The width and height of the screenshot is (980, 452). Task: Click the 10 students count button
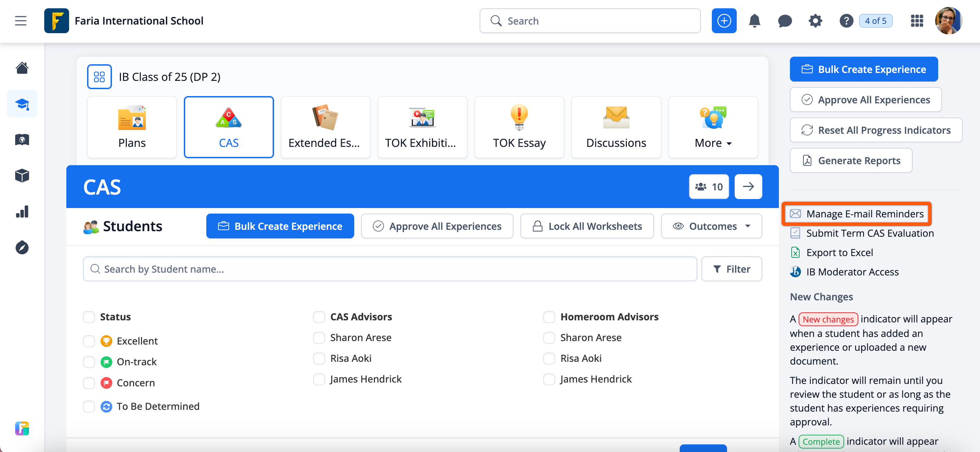click(x=709, y=186)
